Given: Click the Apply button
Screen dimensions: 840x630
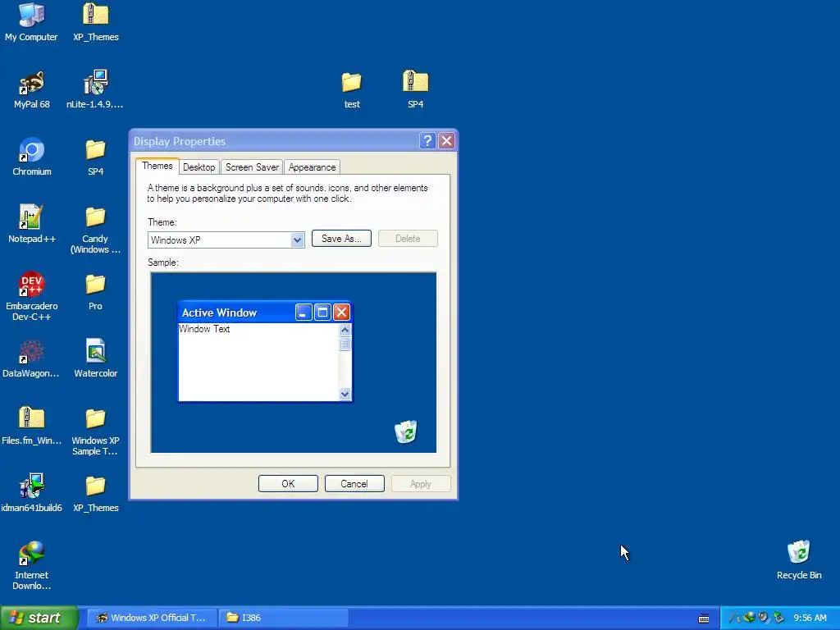Looking at the screenshot, I should pyautogui.click(x=421, y=484).
